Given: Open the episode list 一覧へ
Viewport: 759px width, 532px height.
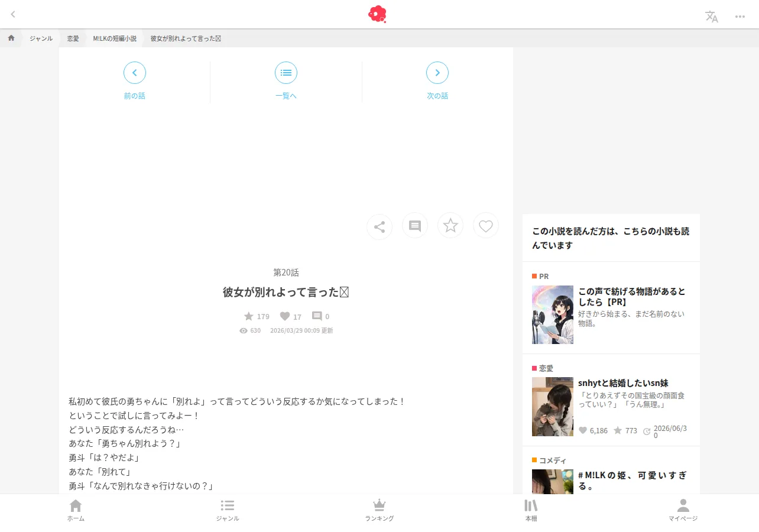Looking at the screenshot, I should 286,81.
